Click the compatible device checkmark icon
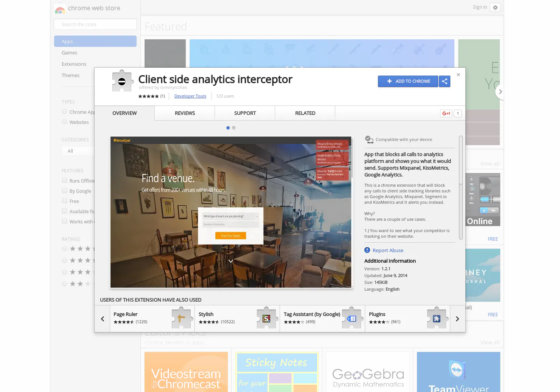 pos(369,139)
